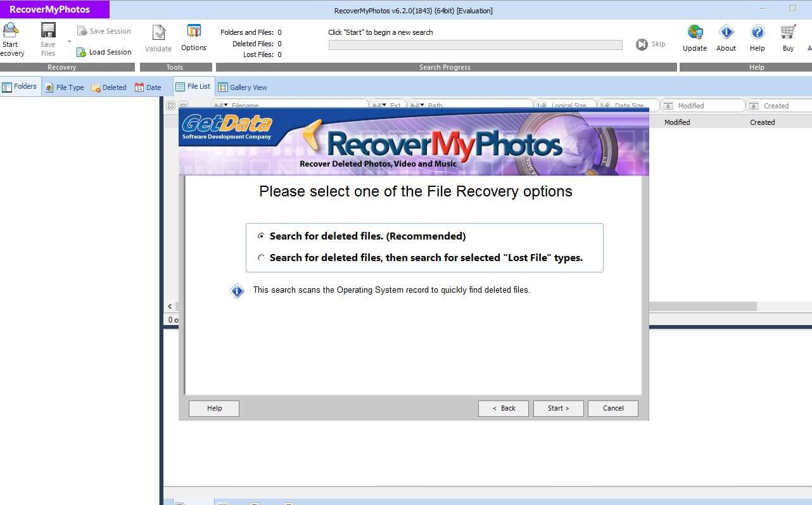
Task: Click the Filename filter field
Action: pyautogui.click(x=289, y=105)
